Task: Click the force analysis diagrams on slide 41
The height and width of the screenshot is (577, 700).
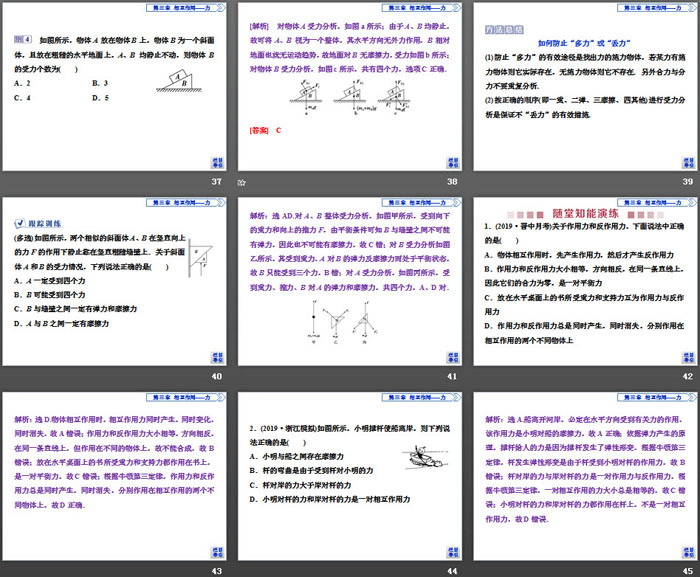Action: pos(342,322)
